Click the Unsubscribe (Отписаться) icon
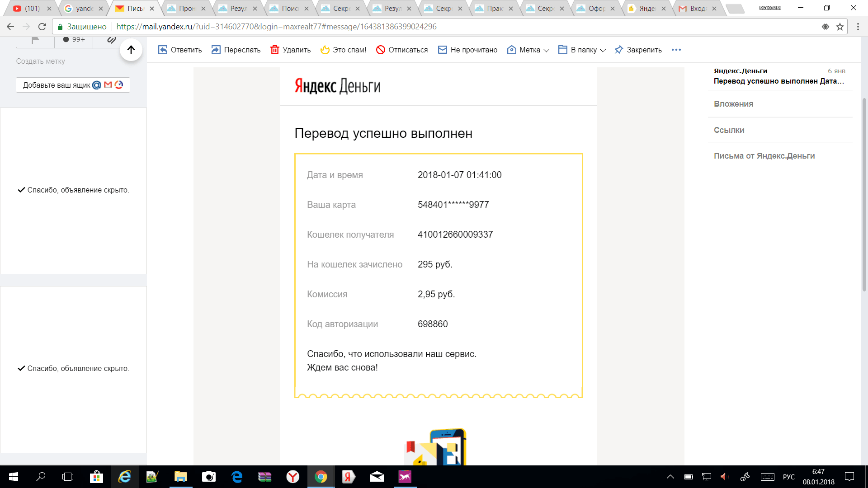 (x=381, y=50)
